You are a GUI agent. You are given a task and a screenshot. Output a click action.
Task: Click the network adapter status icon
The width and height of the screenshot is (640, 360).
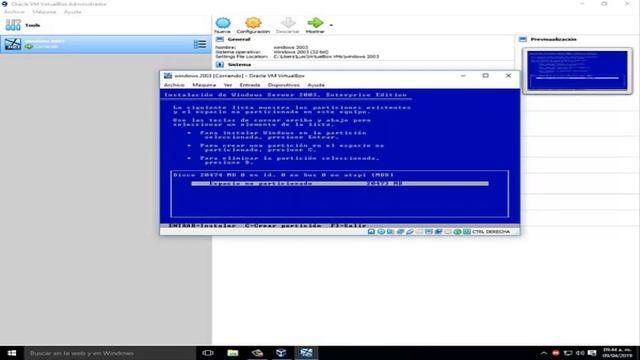tap(400, 231)
